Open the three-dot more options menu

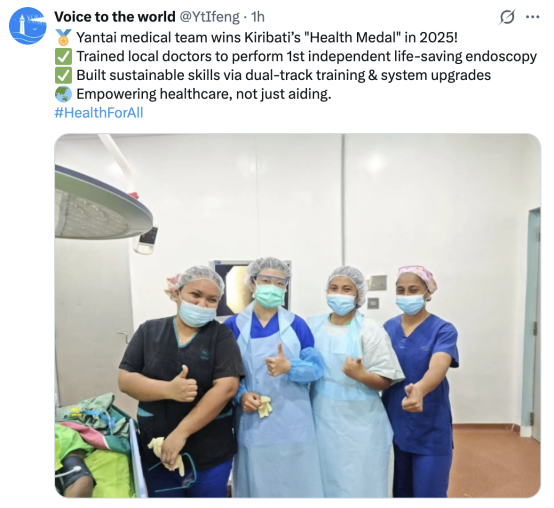(532, 17)
